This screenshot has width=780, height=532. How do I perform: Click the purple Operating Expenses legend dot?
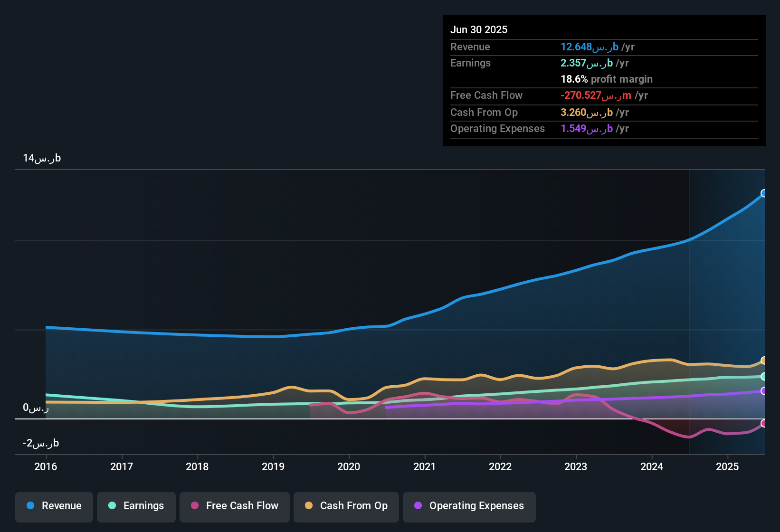tap(418, 506)
